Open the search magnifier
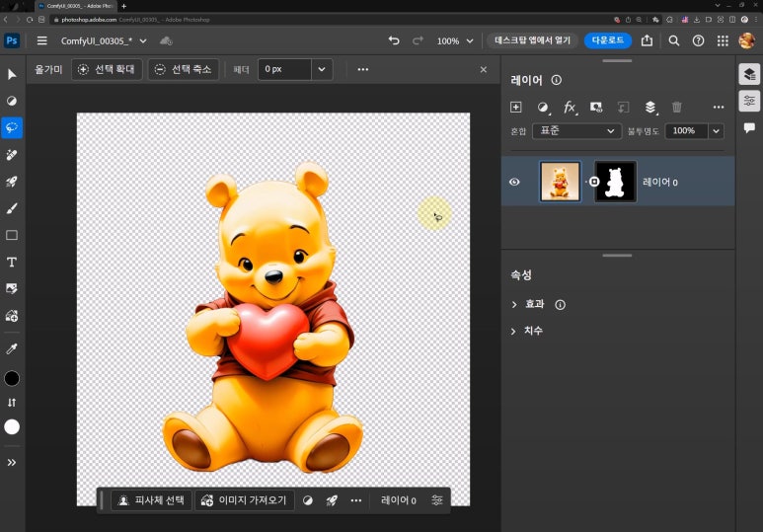Viewport: 763px width, 532px height. coord(674,40)
